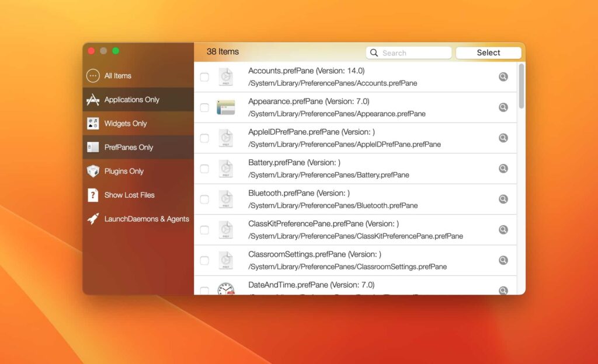Click the DateAndTime.prefPane clock icon

[x=226, y=289]
